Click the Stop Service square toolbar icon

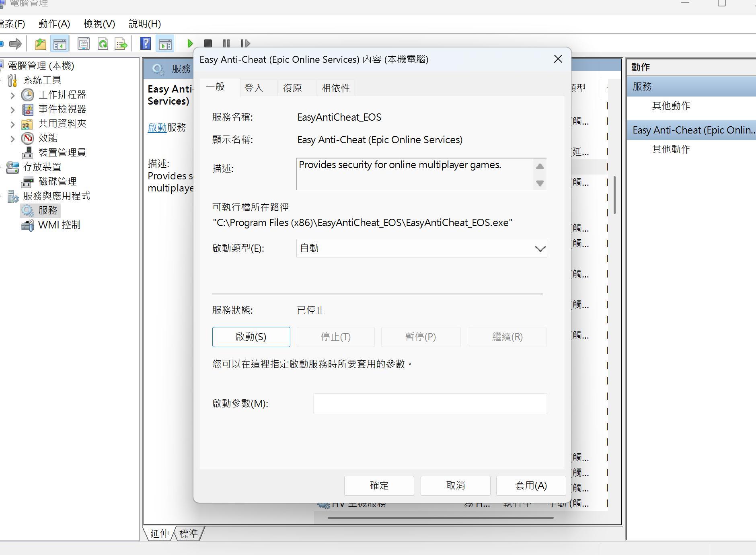coord(208,43)
